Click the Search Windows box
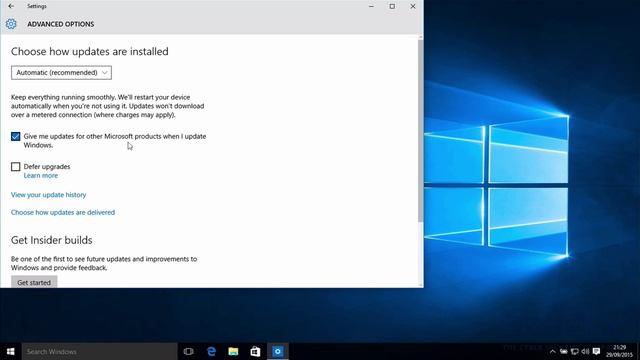This screenshot has height=360, width=640. (99, 351)
